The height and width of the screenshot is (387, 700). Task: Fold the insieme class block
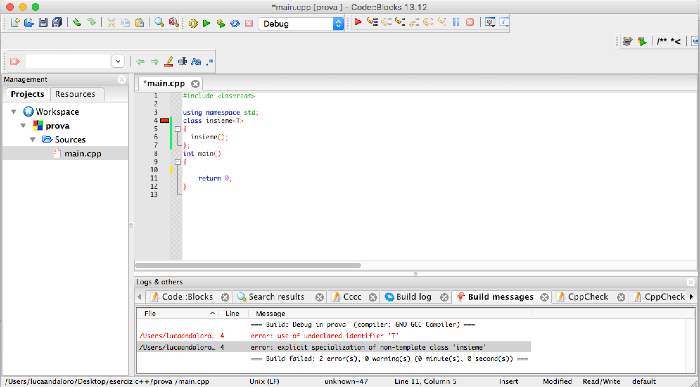(178, 129)
